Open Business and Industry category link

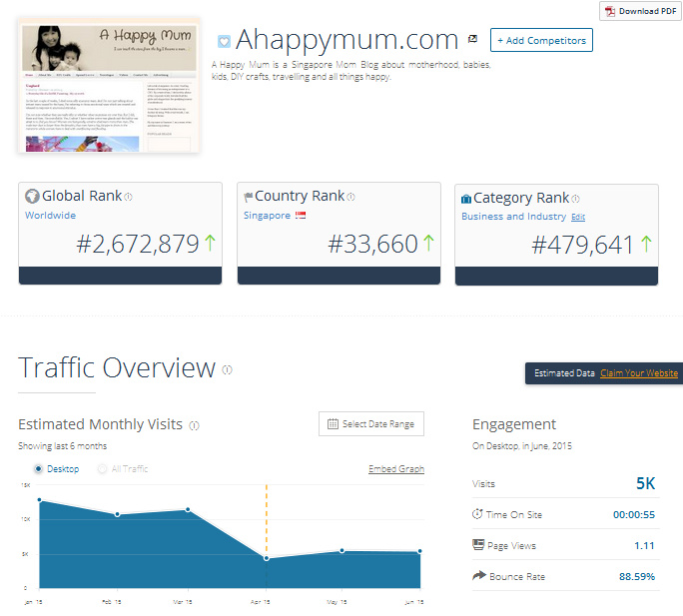click(x=513, y=217)
